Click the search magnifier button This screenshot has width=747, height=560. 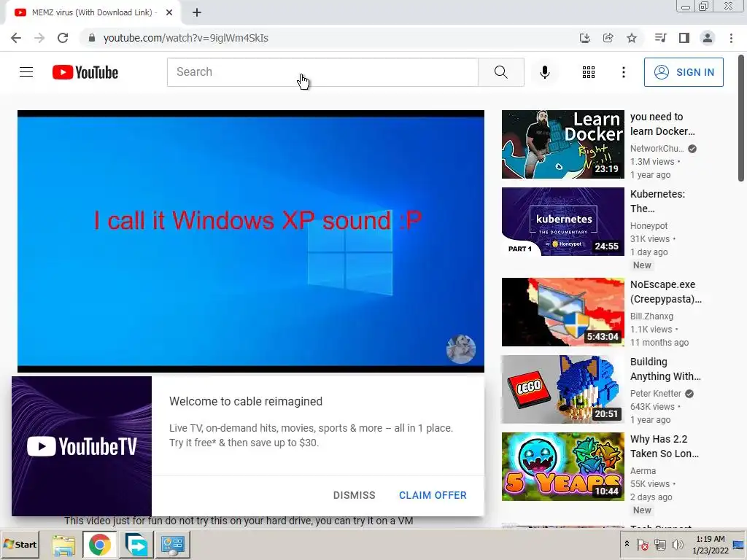(x=501, y=72)
